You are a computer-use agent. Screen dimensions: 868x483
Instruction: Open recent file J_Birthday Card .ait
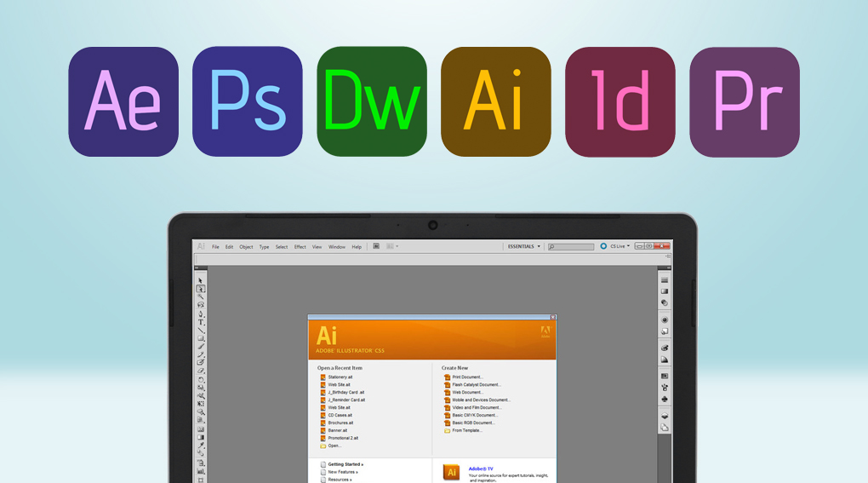click(x=342, y=392)
